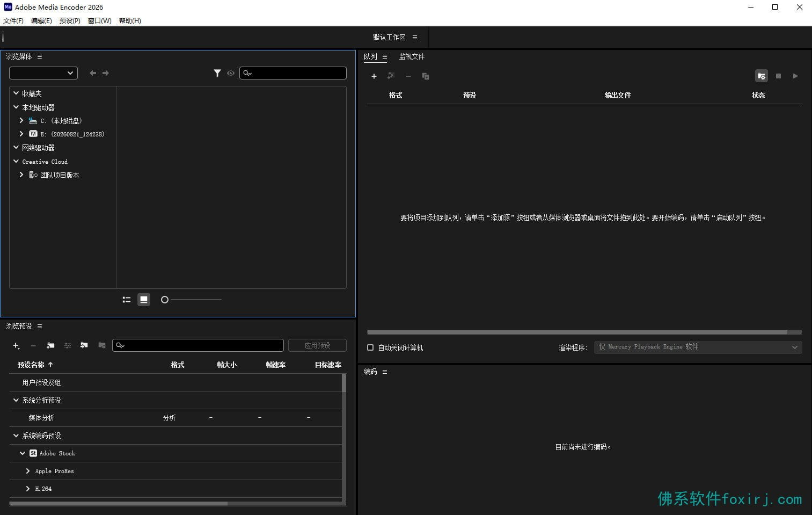812x515 pixels.
Task: Expand the E: (20260821_124238) drive
Action: click(21, 134)
